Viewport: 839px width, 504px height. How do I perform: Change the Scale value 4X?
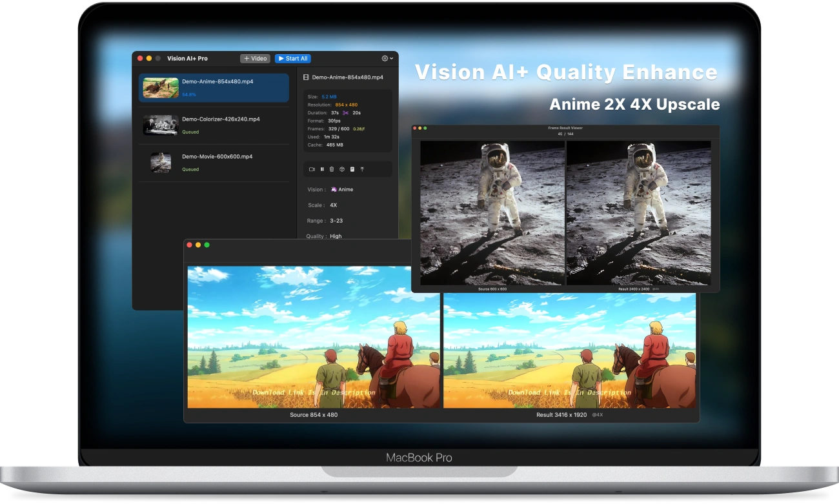coord(334,205)
